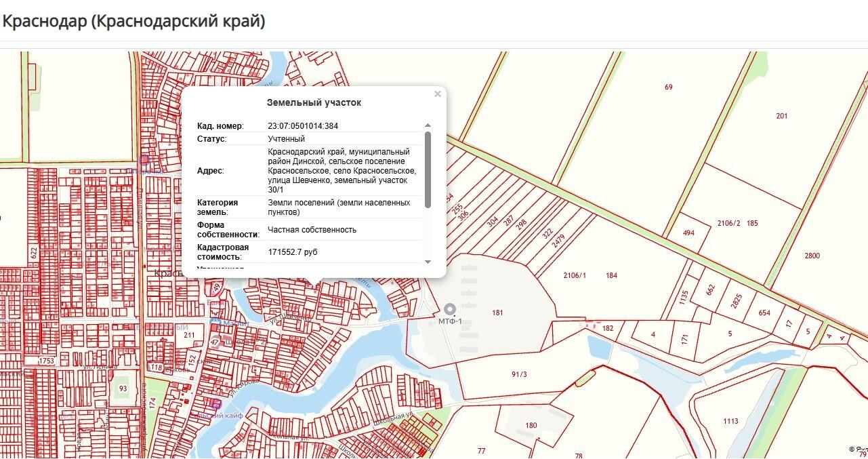Select land parcel labeled 181

[498, 313]
